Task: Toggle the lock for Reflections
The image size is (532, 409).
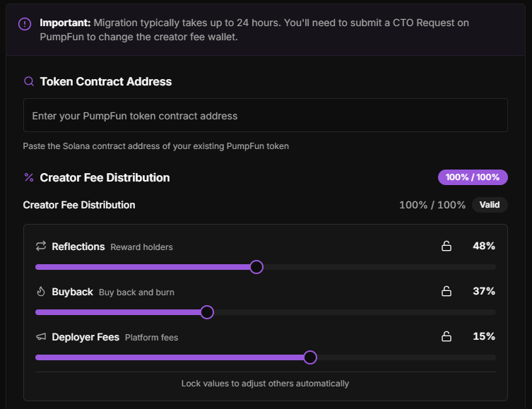Action: [x=447, y=246]
